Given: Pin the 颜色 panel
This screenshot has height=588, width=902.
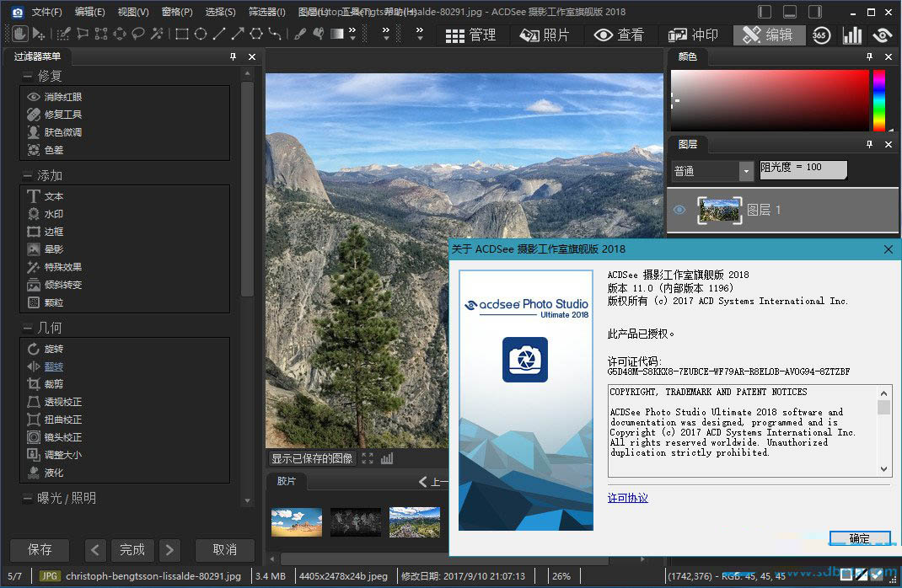Looking at the screenshot, I should pos(869,56).
